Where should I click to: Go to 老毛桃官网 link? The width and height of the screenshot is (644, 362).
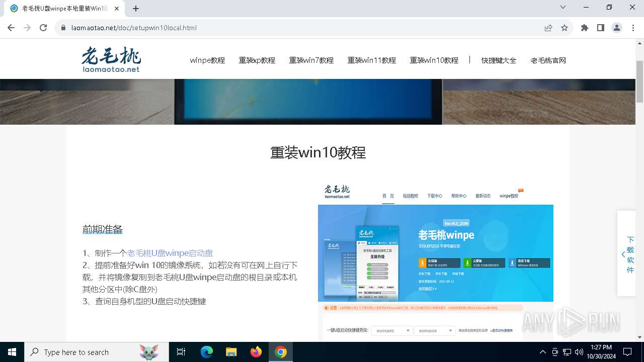pyautogui.click(x=548, y=60)
